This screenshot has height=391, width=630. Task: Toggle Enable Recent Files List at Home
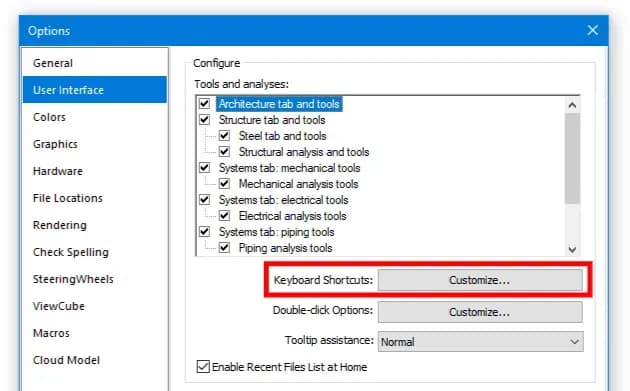pos(203,366)
